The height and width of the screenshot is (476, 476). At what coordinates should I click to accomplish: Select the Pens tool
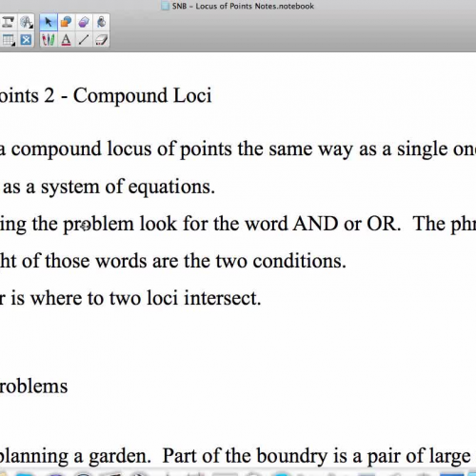[49, 40]
